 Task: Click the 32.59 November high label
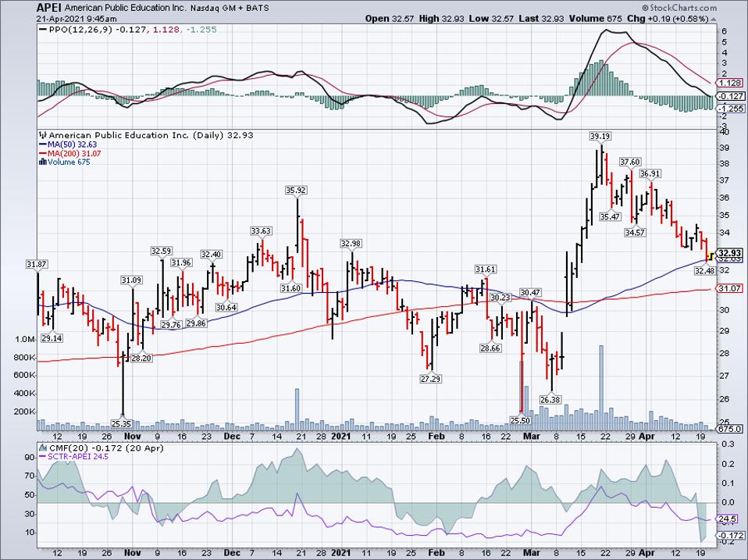coord(162,251)
